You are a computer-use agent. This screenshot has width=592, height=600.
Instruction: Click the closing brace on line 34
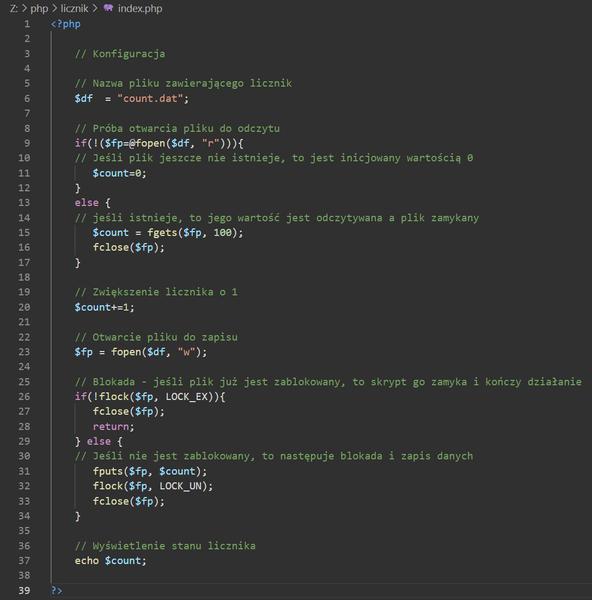[78, 516]
